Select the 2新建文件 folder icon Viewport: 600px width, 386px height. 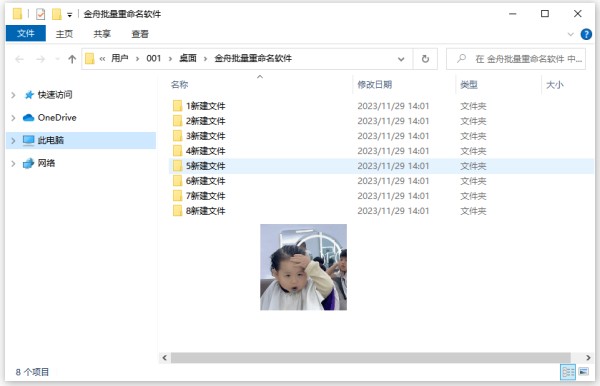177,121
